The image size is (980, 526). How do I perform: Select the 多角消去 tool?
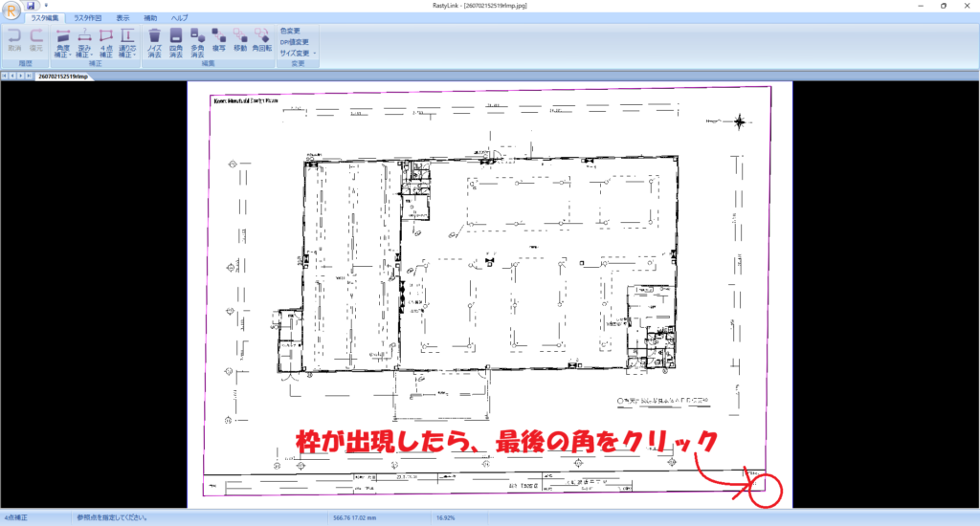197,43
